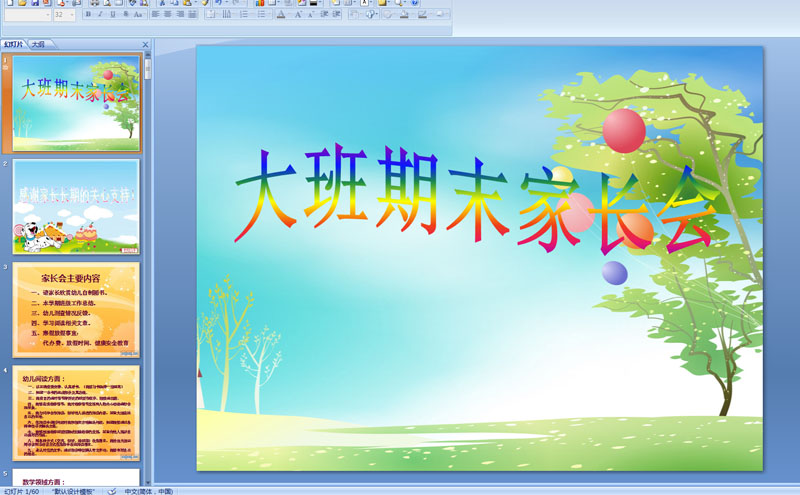Click the decrease indent icon
The image size is (800, 495).
(x=323, y=14)
